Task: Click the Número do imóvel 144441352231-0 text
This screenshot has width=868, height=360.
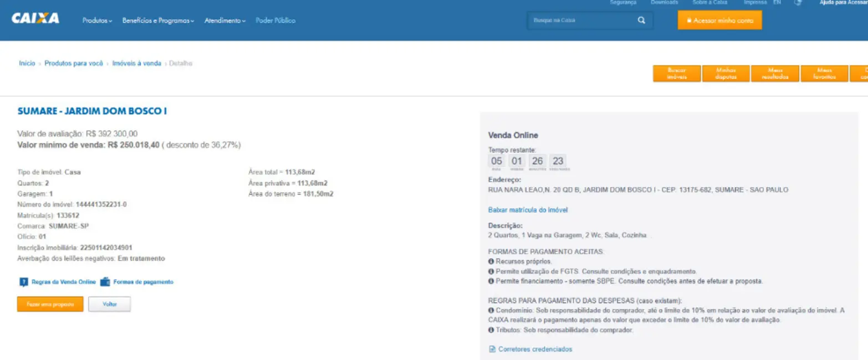Action: pyautogui.click(x=72, y=204)
